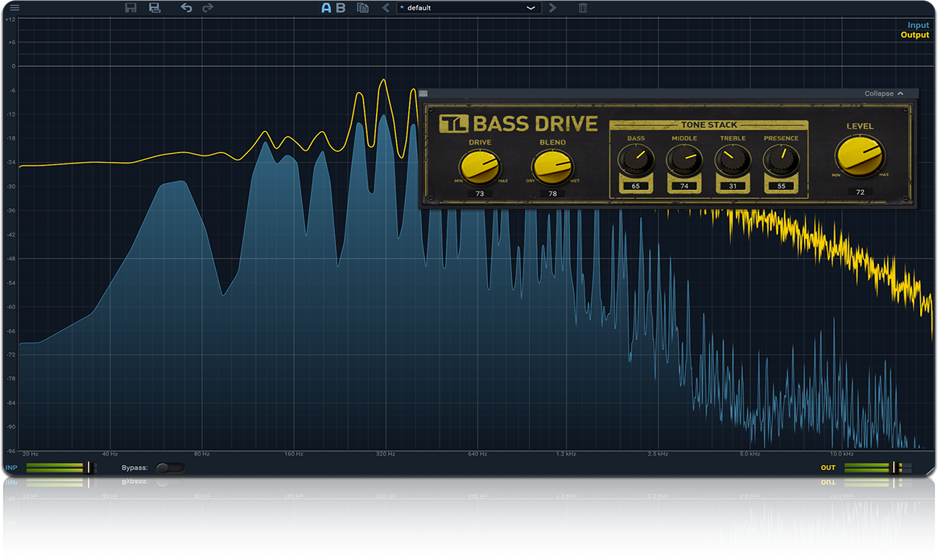Click the Presence value field showing 55
Viewport: 938px width, 560px height.
click(x=781, y=186)
